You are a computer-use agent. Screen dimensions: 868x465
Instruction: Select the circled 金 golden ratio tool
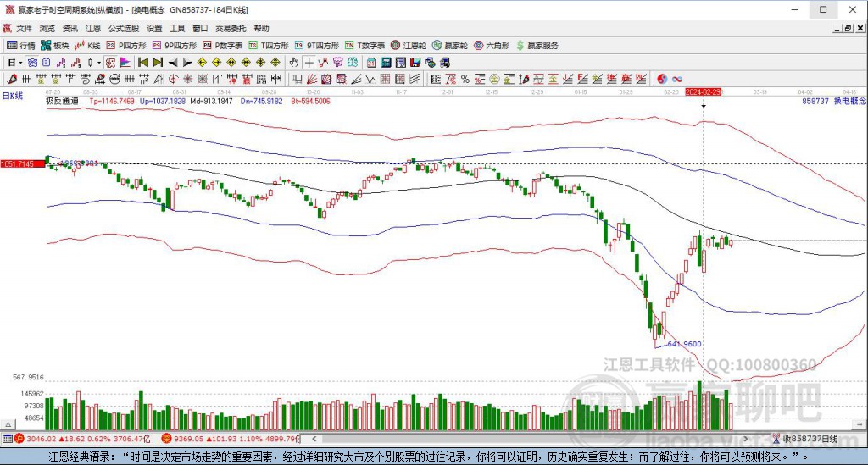click(x=494, y=79)
